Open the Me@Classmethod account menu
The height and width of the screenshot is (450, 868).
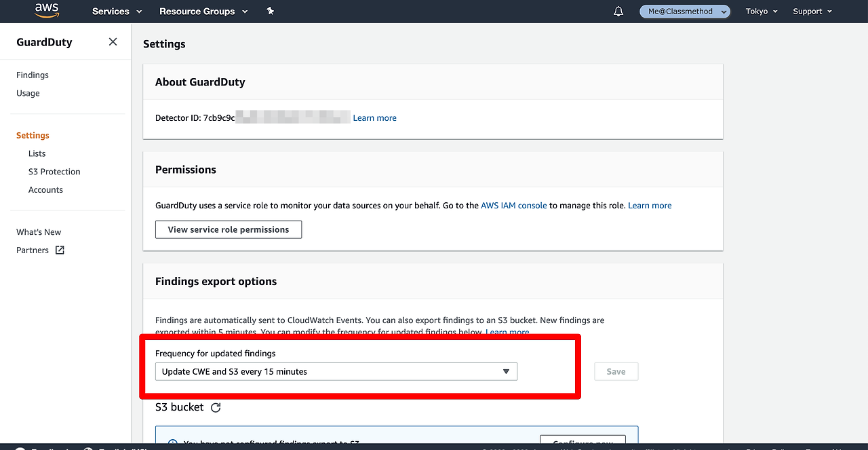685,12
